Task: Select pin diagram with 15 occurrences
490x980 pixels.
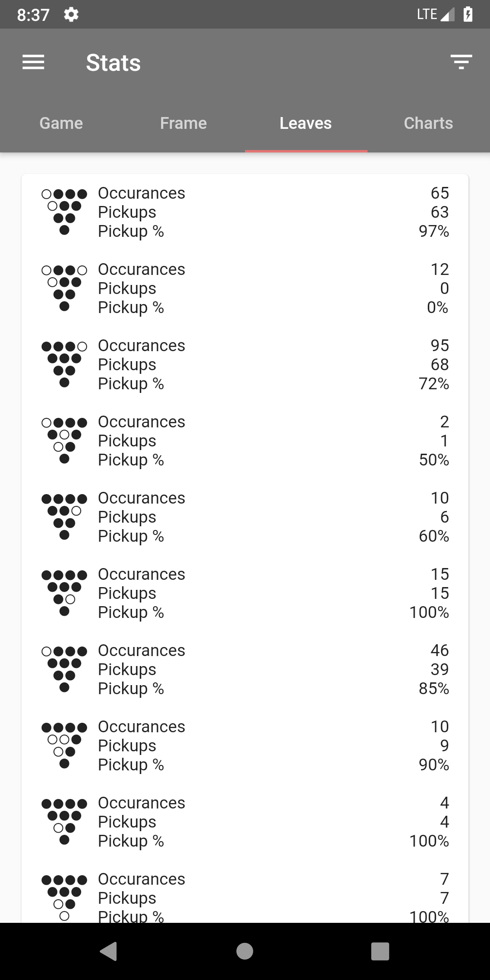Action: [x=64, y=593]
